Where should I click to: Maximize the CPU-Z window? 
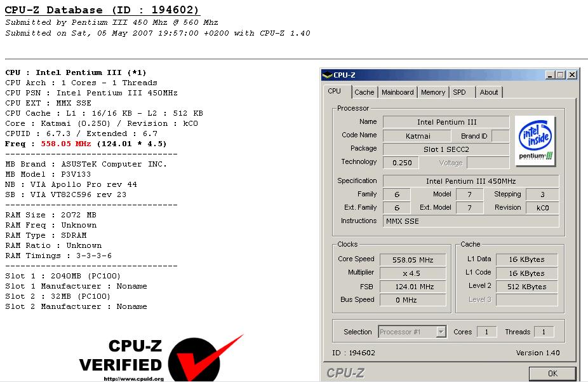[x=560, y=75]
